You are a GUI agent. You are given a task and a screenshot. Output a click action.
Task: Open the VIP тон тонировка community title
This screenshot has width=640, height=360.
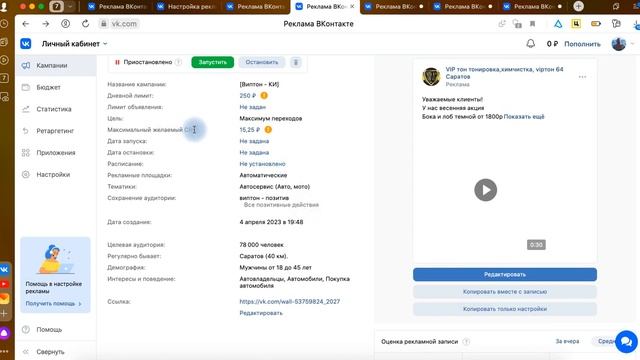504,73
